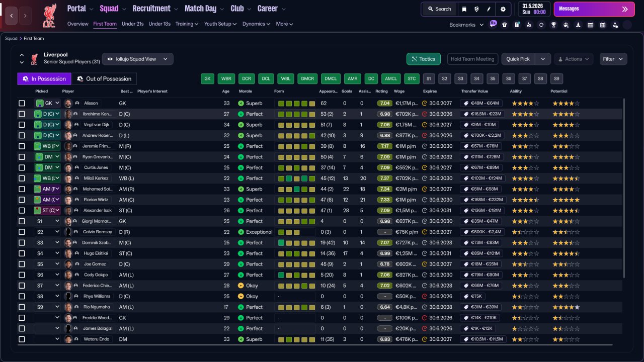Go forward with the right arrow button
Screen dimensions: 644x362
pos(25,16)
